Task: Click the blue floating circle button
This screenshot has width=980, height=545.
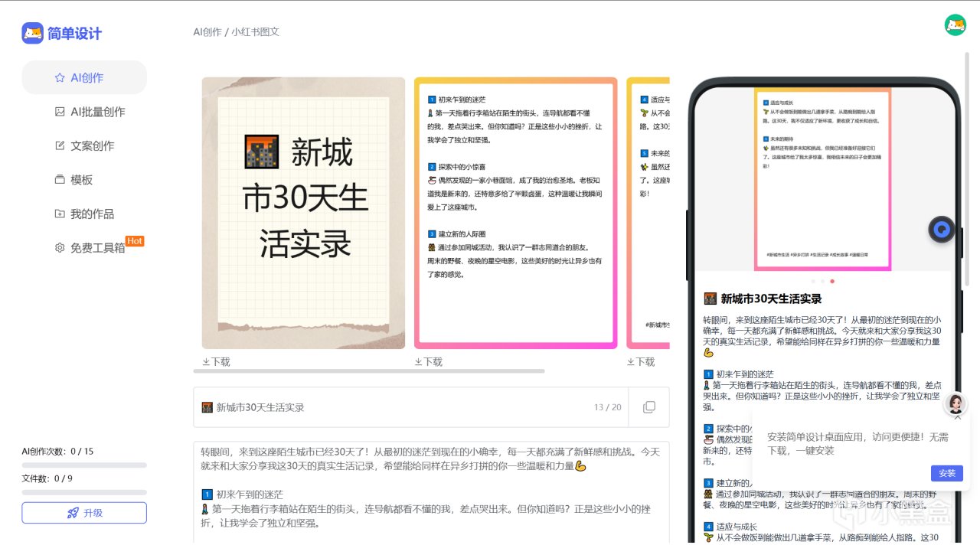Action: 941,229
